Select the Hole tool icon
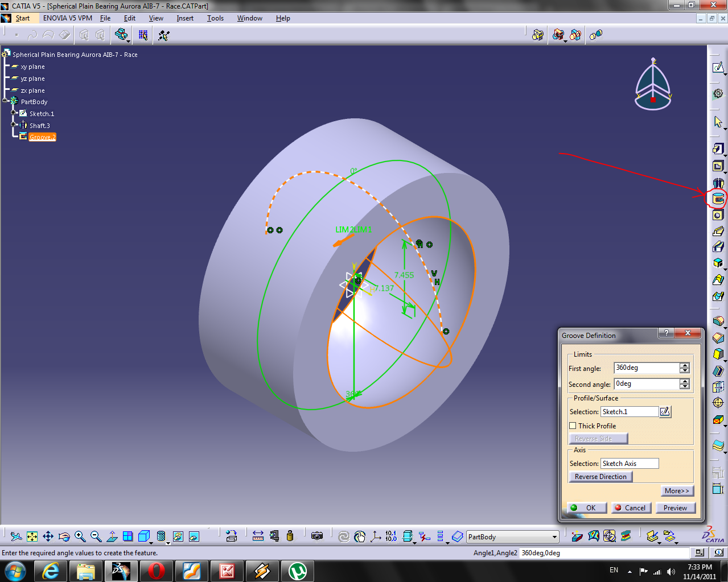The height and width of the screenshot is (582, 728). click(718, 215)
